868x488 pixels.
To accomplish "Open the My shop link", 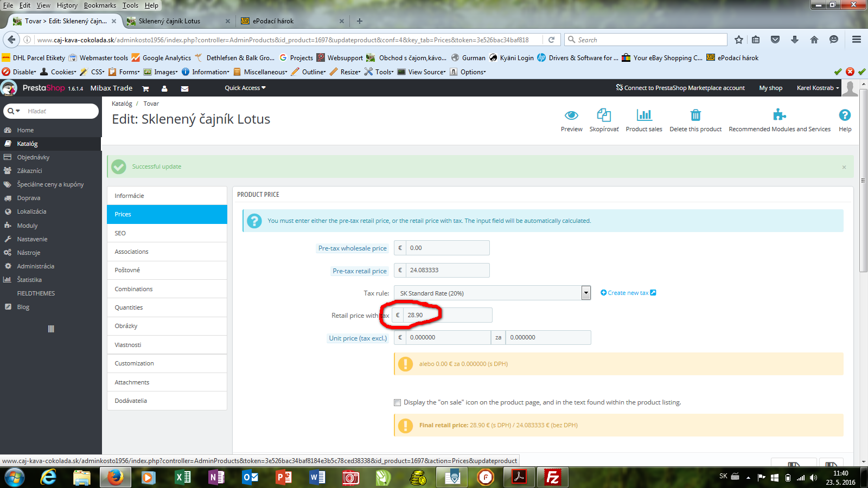I will coord(770,88).
